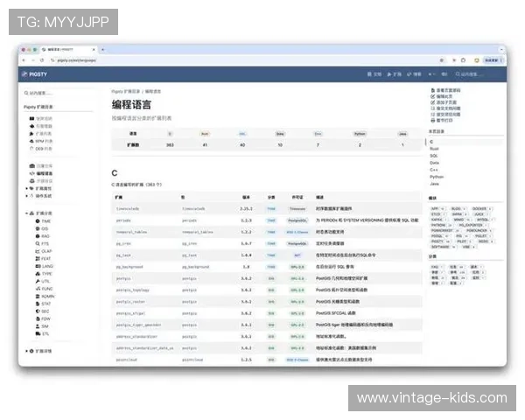The width and height of the screenshot is (525, 420).
Task: Open the GIS category globe icon
Action: 38,228
